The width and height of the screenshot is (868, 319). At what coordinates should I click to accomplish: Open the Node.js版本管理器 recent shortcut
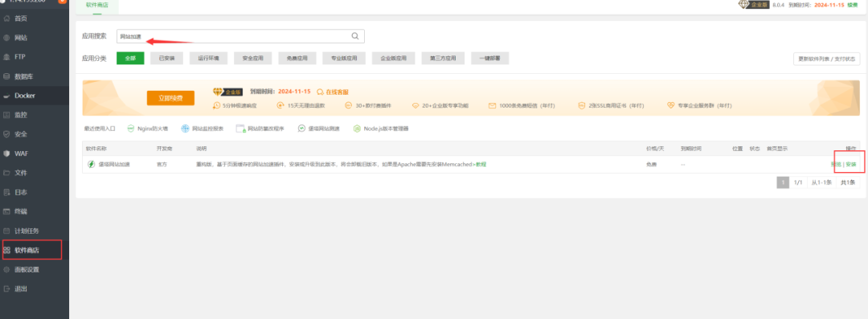381,129
